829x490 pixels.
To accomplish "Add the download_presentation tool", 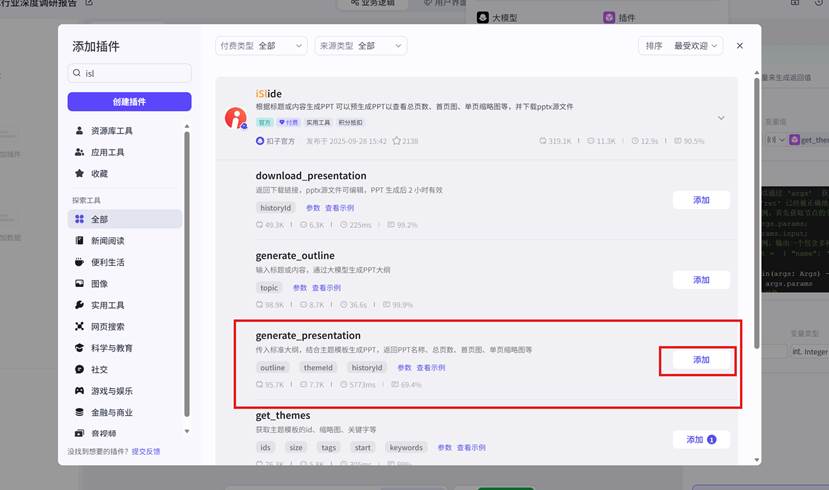I will [x=701, y=200].
